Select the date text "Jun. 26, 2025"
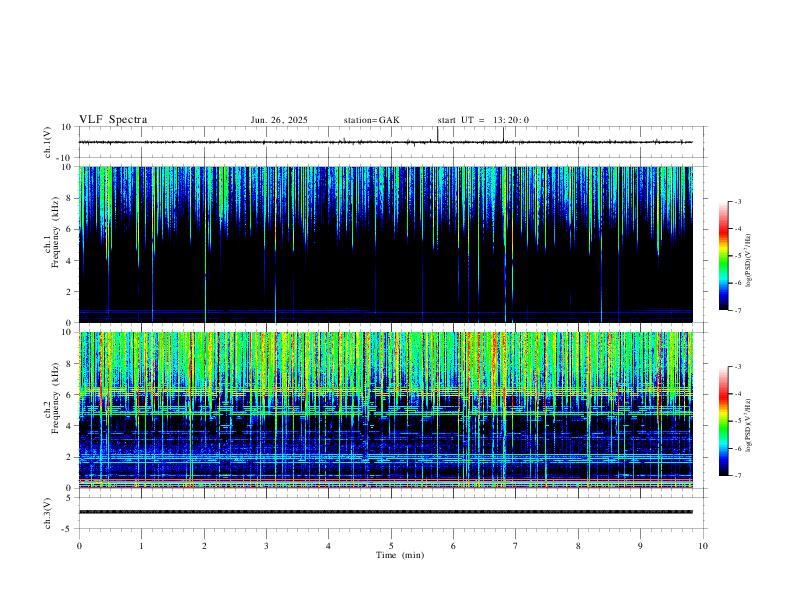The width and height of the screenshot is (792, 612). click(279, 120)
